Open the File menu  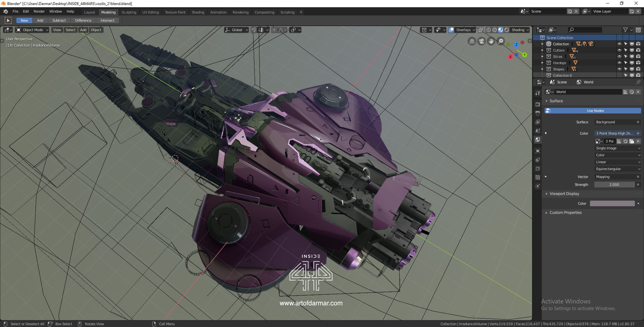click(x=15, y=11)
